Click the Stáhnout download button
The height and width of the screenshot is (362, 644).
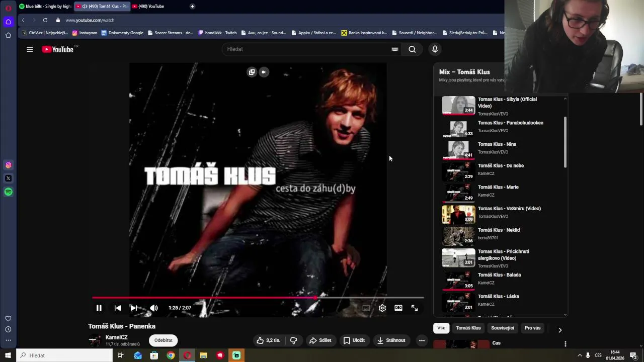(391, 340)
